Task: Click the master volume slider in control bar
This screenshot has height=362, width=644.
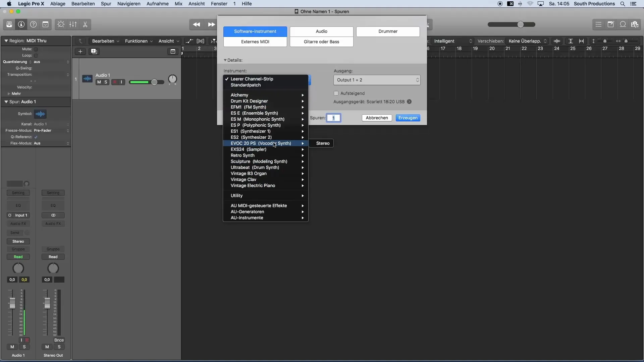Action: (511, 24)
